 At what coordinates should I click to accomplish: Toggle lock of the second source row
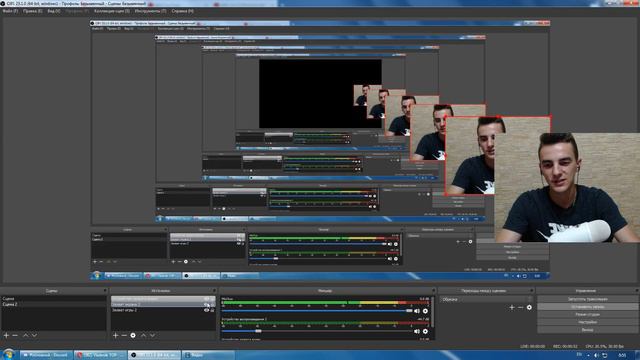[x=212, y=304]
